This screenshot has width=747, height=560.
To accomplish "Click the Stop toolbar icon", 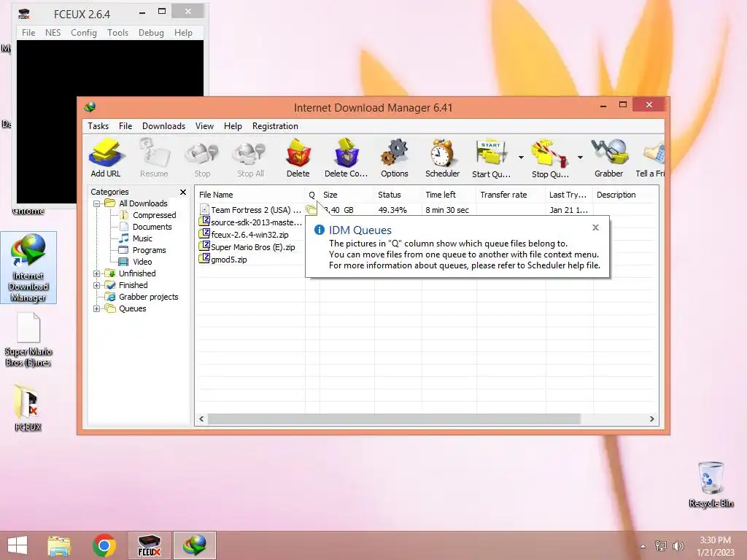I will (x=202, y=158).
